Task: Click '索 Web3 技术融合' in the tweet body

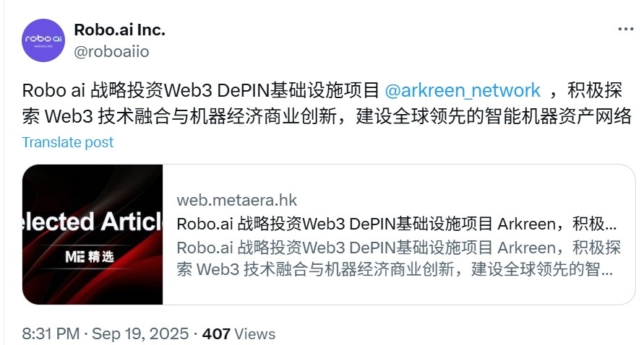Action: pyautogui.click(x=97, y=116)
